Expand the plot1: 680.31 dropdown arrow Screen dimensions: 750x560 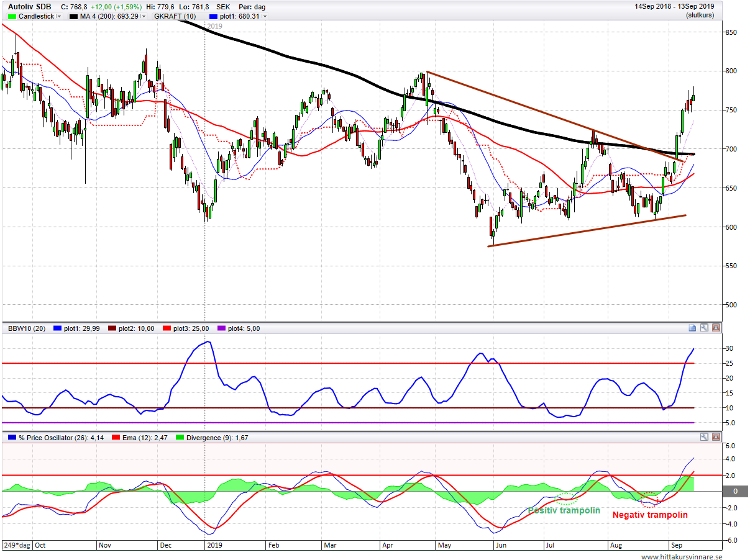[265, 17]
